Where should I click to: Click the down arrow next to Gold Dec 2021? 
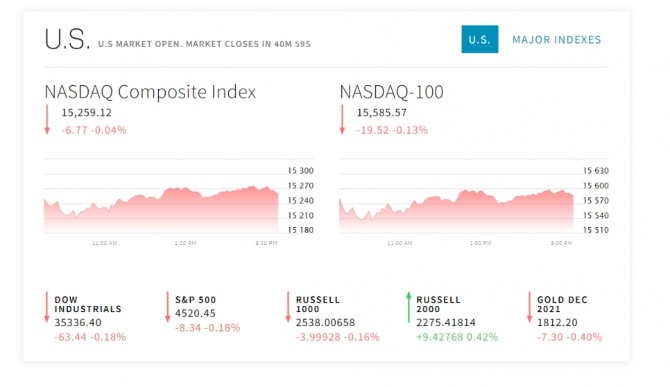[x=529, y=307]
